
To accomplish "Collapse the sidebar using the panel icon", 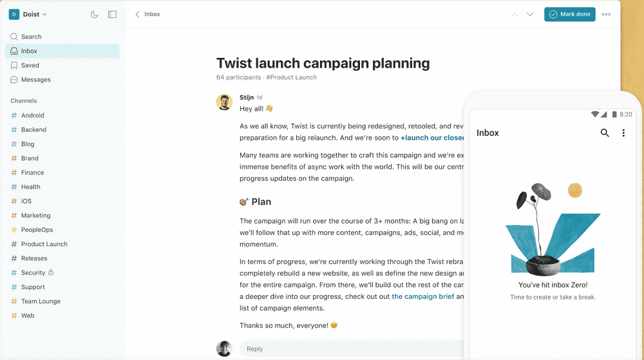I will [x=112, y=14].
